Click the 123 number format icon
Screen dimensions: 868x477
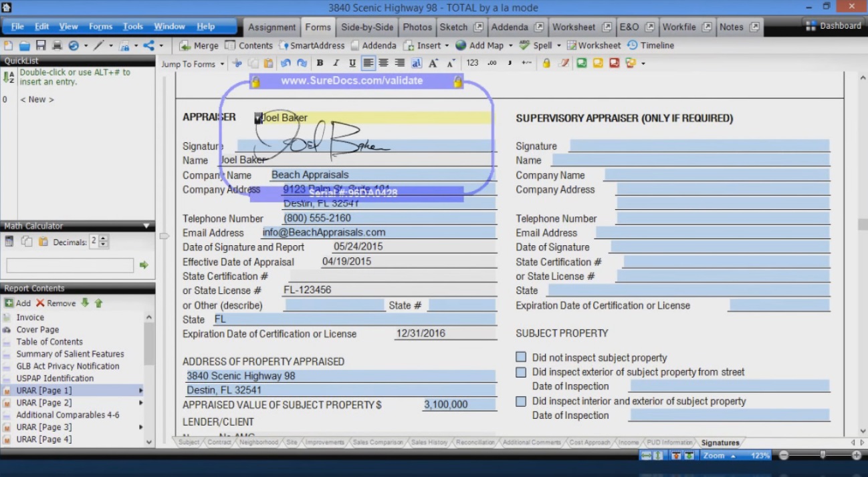pyautogui.click(x=473, y=63)
